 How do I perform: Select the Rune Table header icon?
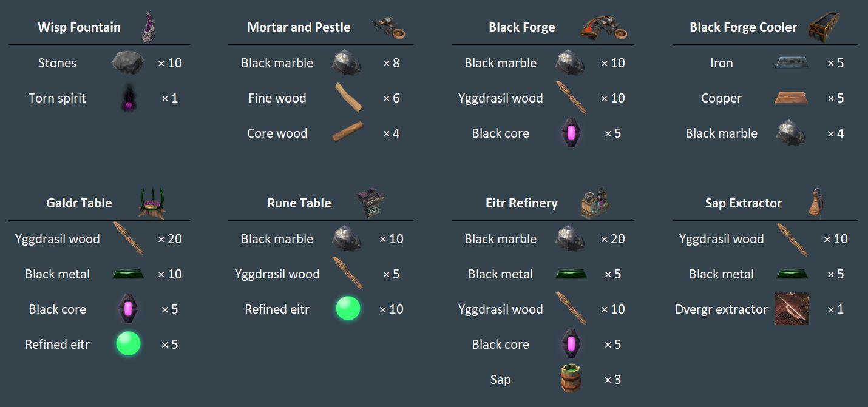tap(370, 203)
